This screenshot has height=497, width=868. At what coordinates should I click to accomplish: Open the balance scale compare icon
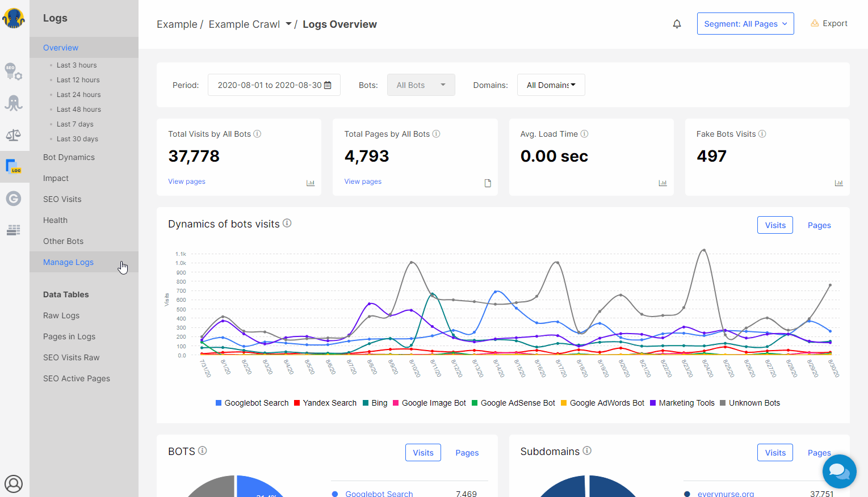click(14, 135)
